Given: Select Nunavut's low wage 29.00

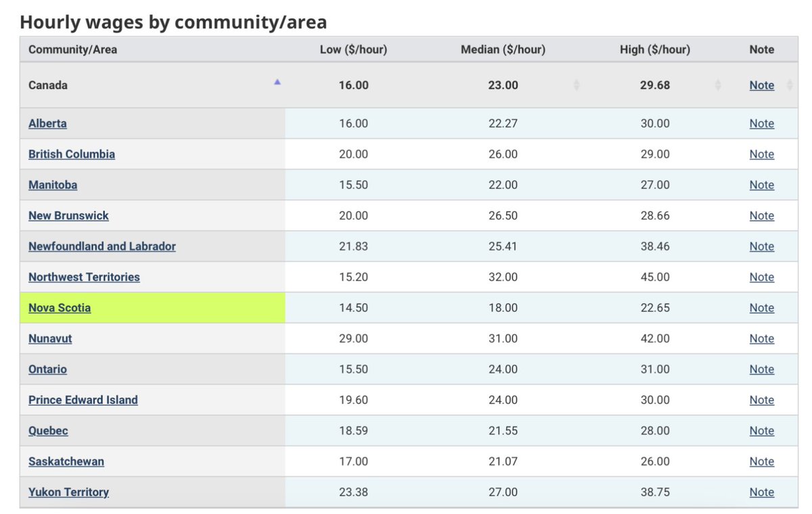Looking at the screenshot, I should tap(353, 339).
